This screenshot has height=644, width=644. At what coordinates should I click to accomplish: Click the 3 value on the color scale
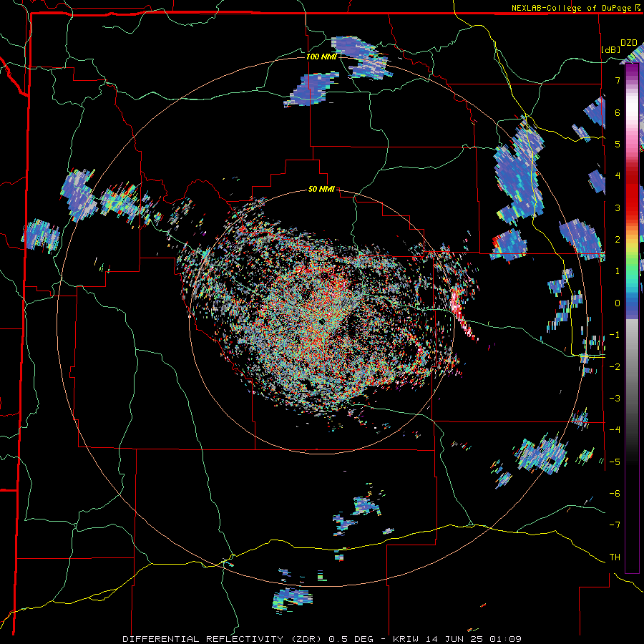618,208
